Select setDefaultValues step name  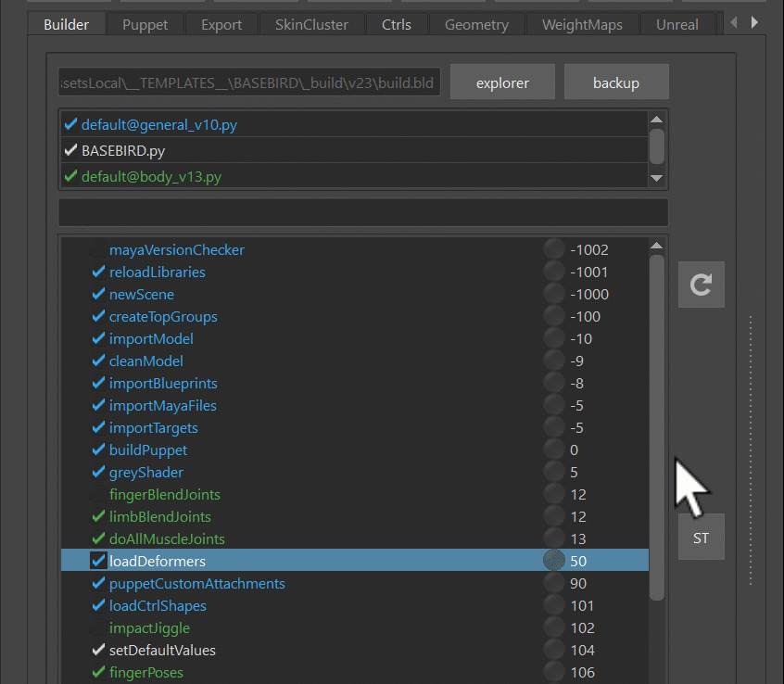pos(162,650)
